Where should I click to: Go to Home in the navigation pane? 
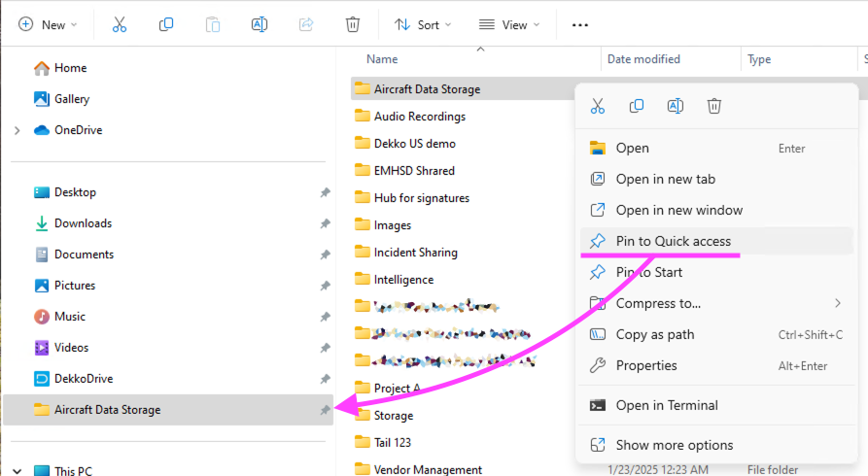point(60,68)
